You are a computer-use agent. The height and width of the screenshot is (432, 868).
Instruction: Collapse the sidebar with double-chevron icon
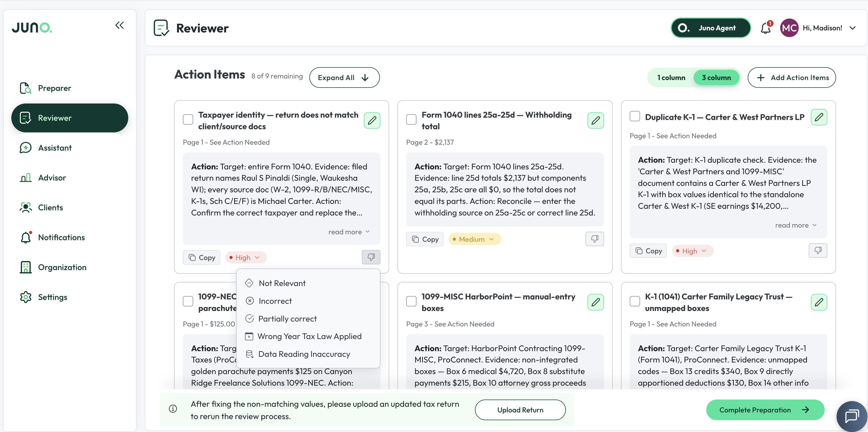click(120, 25)
